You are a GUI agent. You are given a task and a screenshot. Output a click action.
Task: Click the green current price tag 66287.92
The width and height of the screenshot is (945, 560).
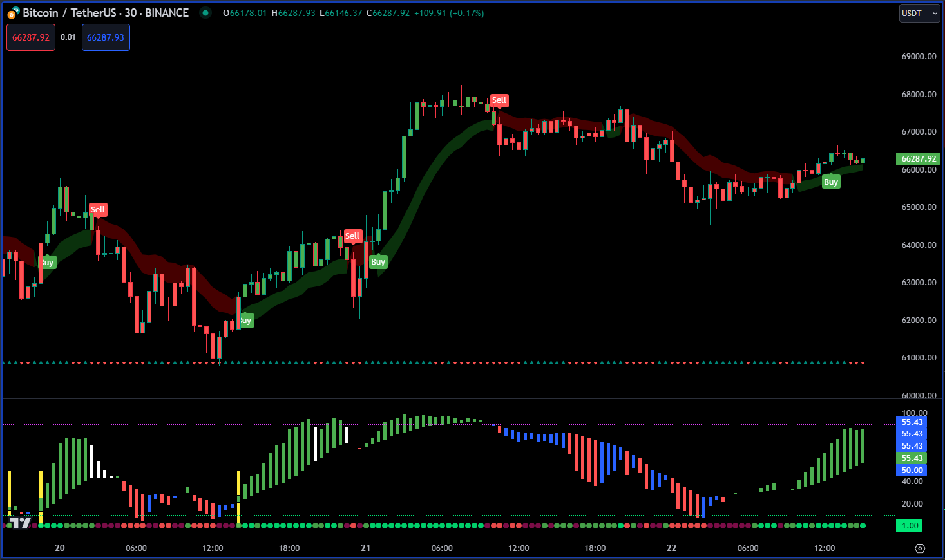(x=918, y=159)
